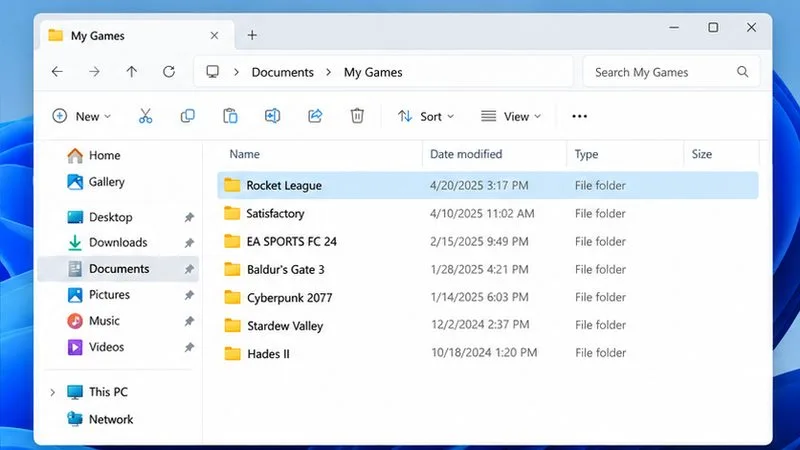This screenshot has height=450, width=800.
Task: Click the date 4/20/2025 3:17 PM
Action: point(479,185)
